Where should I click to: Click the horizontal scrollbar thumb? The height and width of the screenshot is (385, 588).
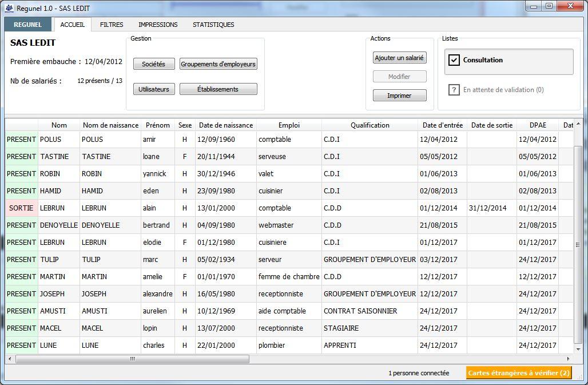(x=132, y=359)
